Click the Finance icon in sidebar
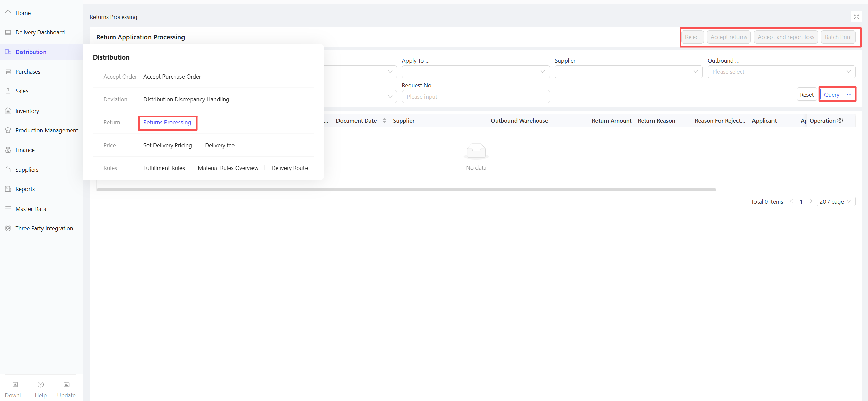Screen dimensions: 868x401 pos(8,150)
